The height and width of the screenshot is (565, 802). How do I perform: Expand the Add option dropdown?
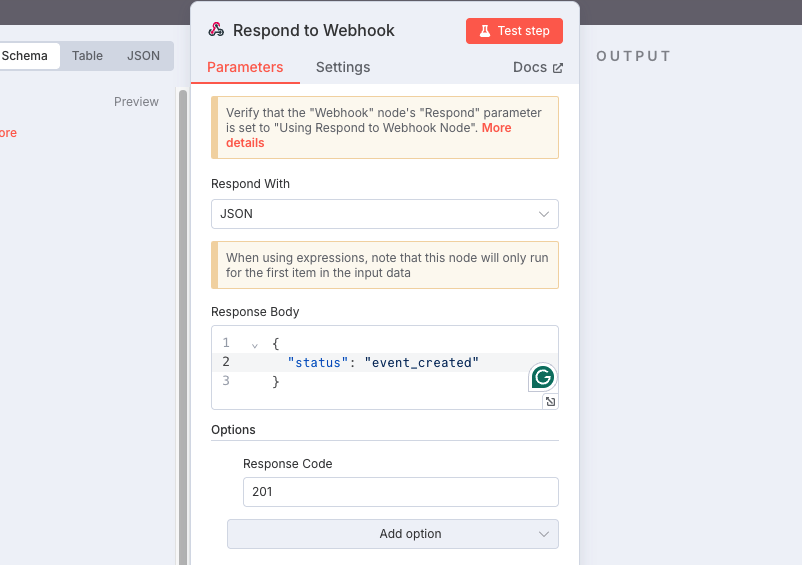click(x=393, y=534)
